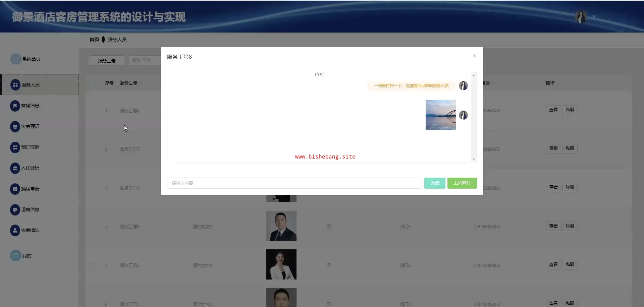
Task: Click 私聊 for row 服务工号8
Action: (x=570, y=110)
